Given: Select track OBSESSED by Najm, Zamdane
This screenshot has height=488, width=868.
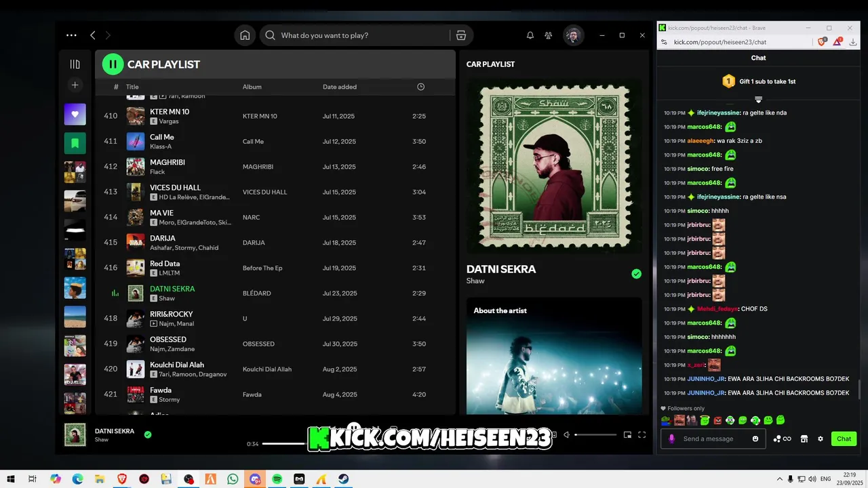Looking at the screenshot, I should (x=275, y=344).
